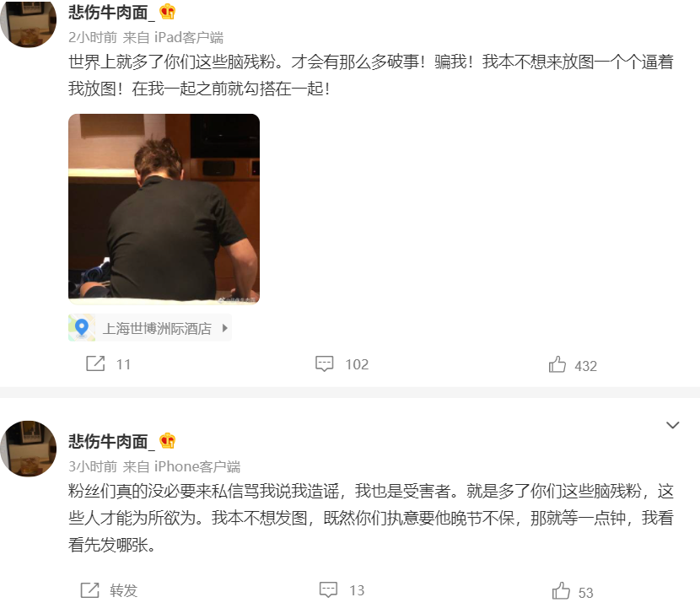The height and width of the screenshot is (608, 700).
Task: Open the attached photo of man in black shirt
Action: tap(164, 209)
